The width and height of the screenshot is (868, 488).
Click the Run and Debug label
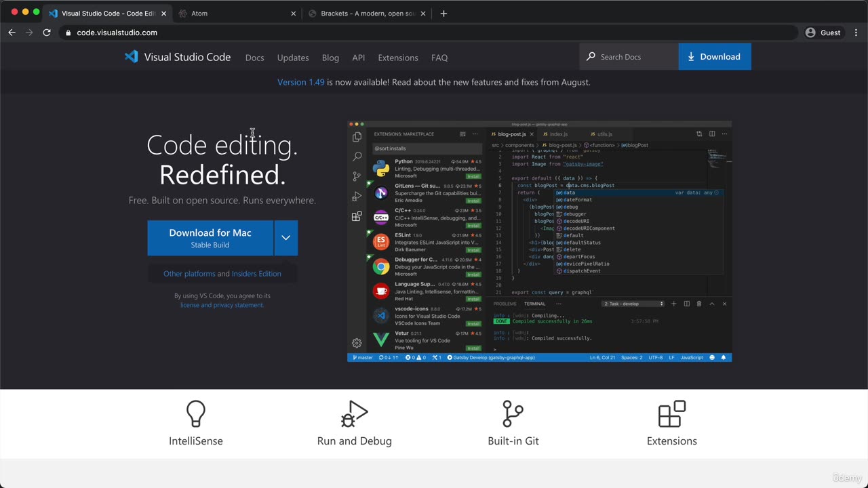[354, 441]
